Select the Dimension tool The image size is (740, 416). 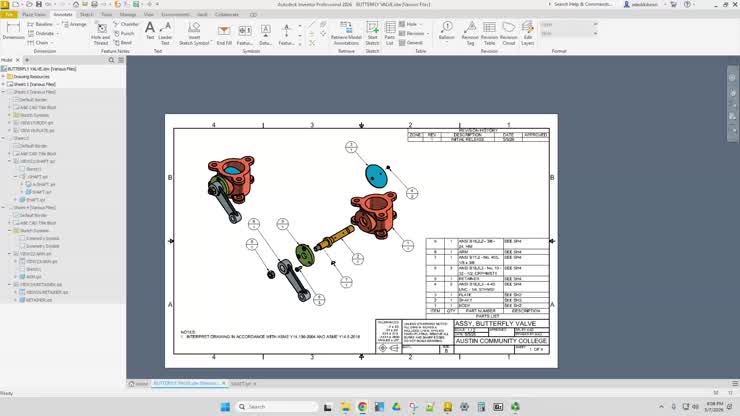[x=13, y=30]
